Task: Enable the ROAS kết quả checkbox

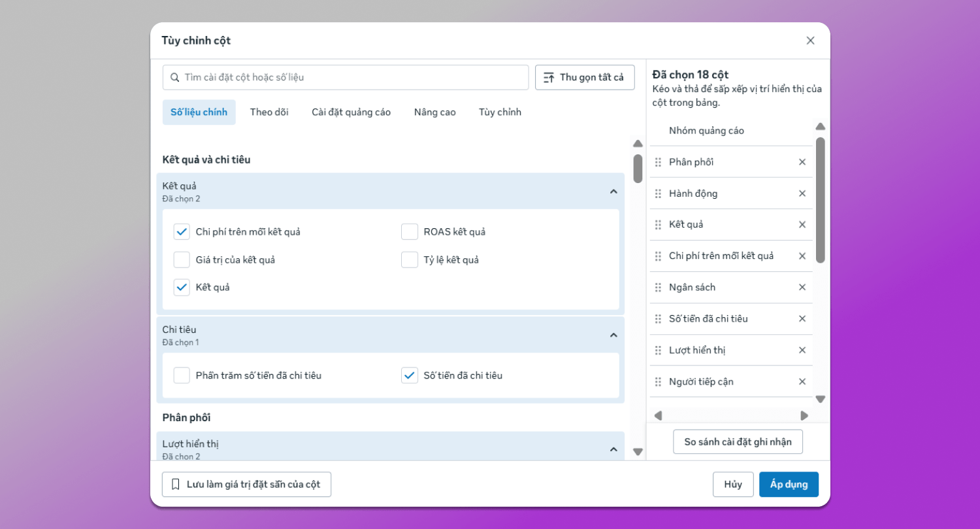Action: [x=410, y=231]
